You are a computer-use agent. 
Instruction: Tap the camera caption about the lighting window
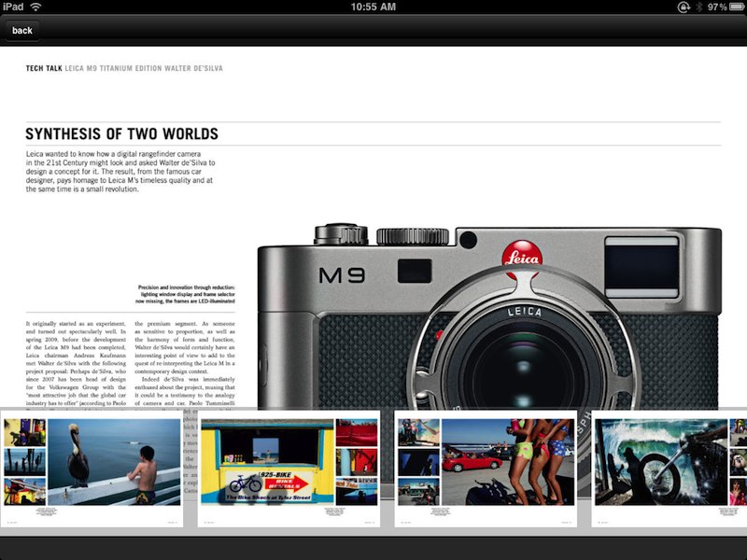click(186, 294)
